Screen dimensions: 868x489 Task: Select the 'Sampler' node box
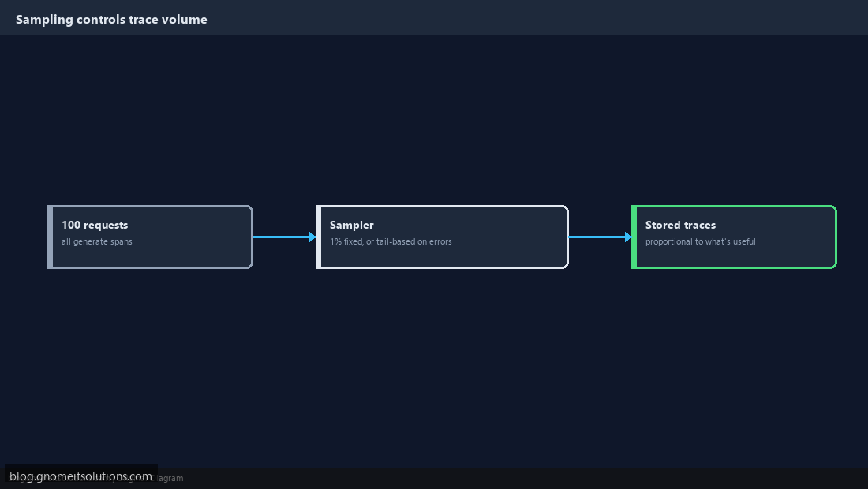(x=442, y=237)
